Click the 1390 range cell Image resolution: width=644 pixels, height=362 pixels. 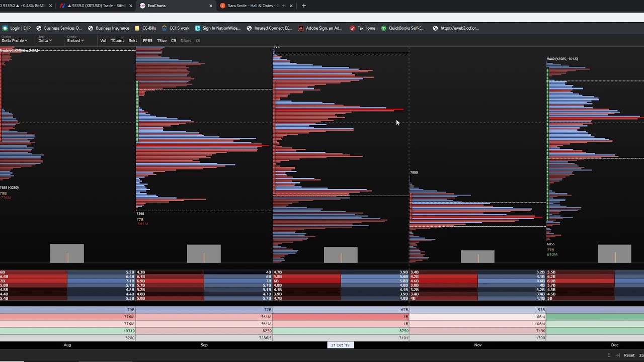click(x=478, y=338)
